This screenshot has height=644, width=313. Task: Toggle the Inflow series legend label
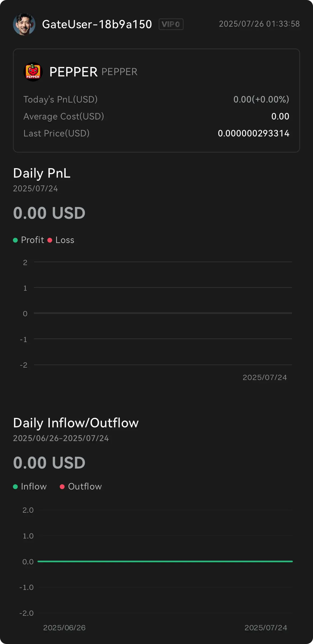coord(34,487)
